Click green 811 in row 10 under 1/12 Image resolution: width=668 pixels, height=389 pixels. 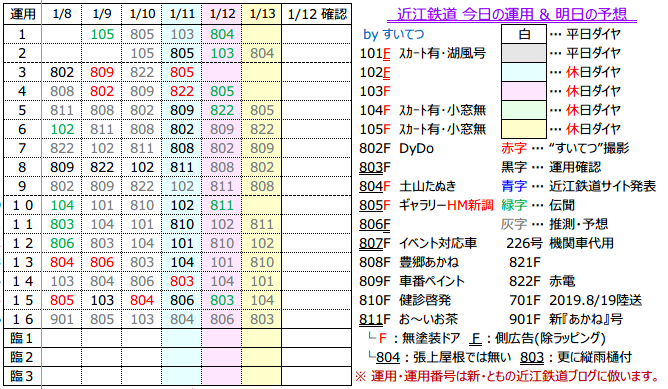tap(222, 205)
